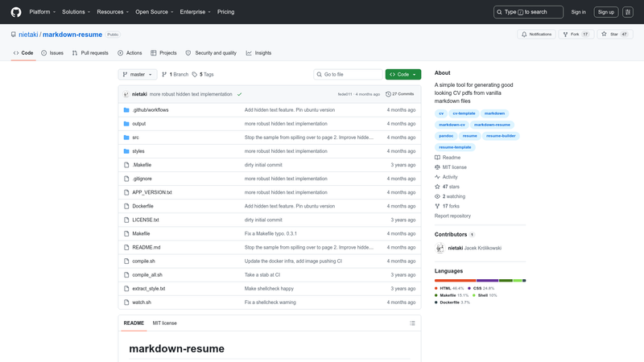The image size is (644, 362).
Task: Click the Pricing link
Action: point(226,12)
